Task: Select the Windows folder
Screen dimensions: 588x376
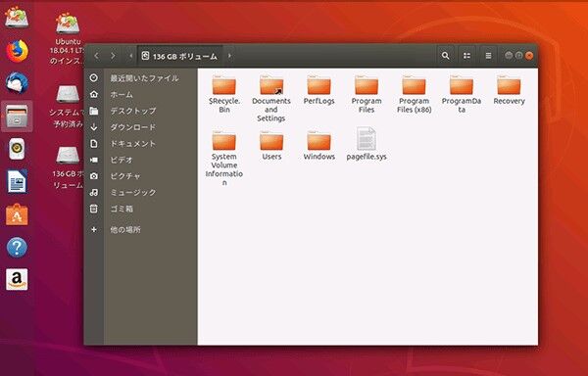Action: point(319,146)
